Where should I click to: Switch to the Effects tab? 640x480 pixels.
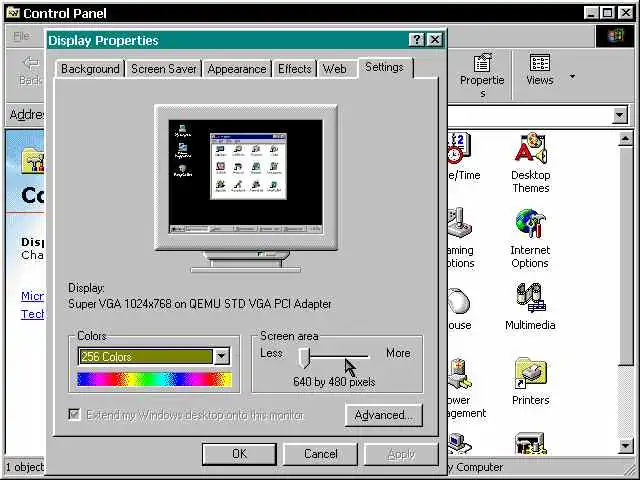295,69
